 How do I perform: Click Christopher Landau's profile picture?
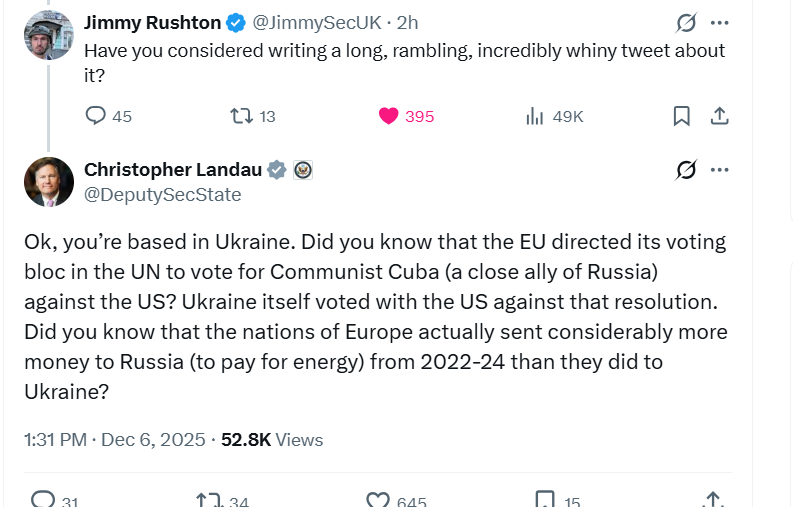48,182
